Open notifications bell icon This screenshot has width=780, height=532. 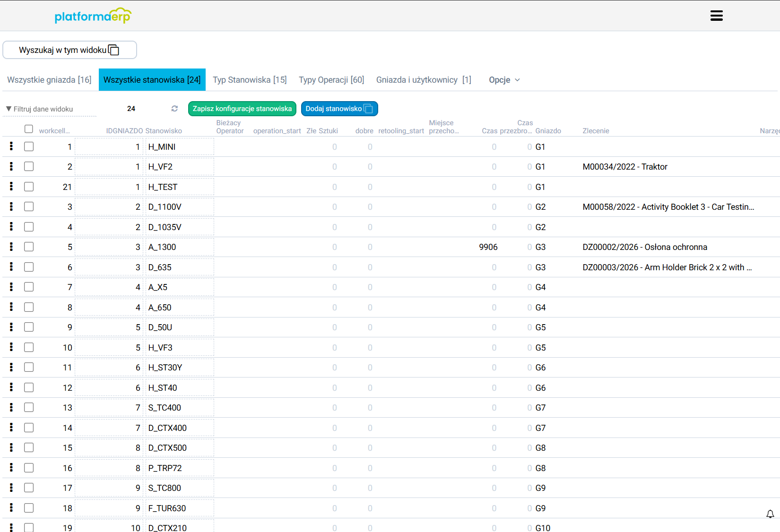tap(770, 514)
